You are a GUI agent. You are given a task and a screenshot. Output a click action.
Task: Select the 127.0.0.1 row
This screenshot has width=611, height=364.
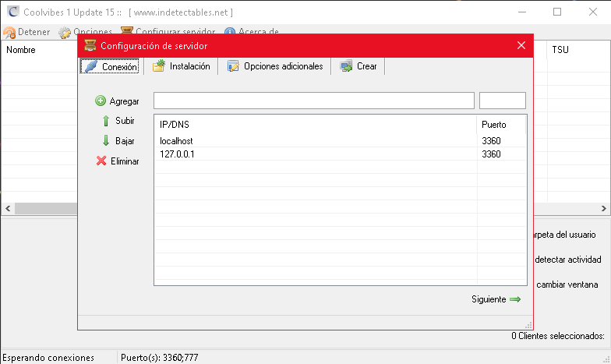(176, 154)
